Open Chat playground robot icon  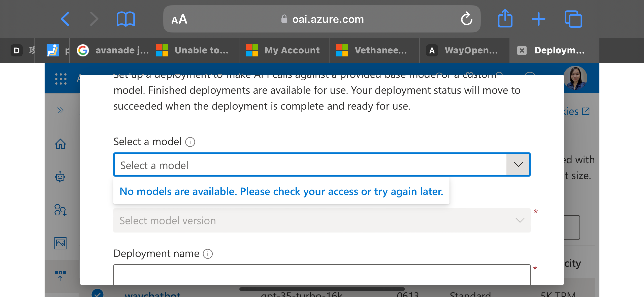tap(60, 177)
